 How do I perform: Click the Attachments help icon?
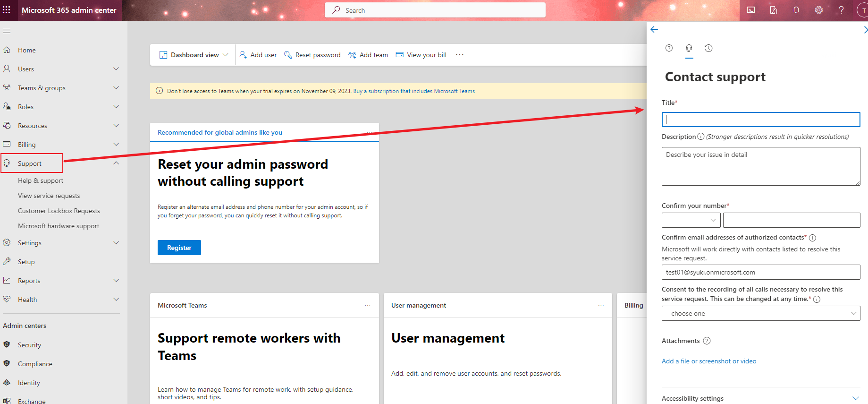(x=707, y=341)
